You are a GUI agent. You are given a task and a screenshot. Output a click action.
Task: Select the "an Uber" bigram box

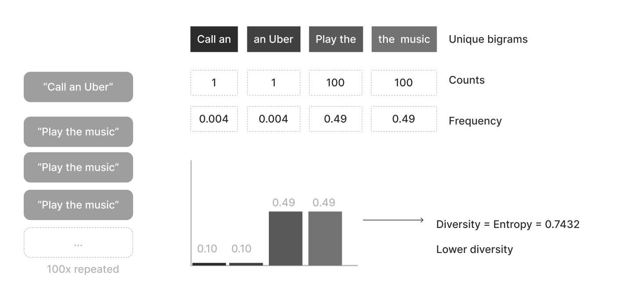[273, 39]
